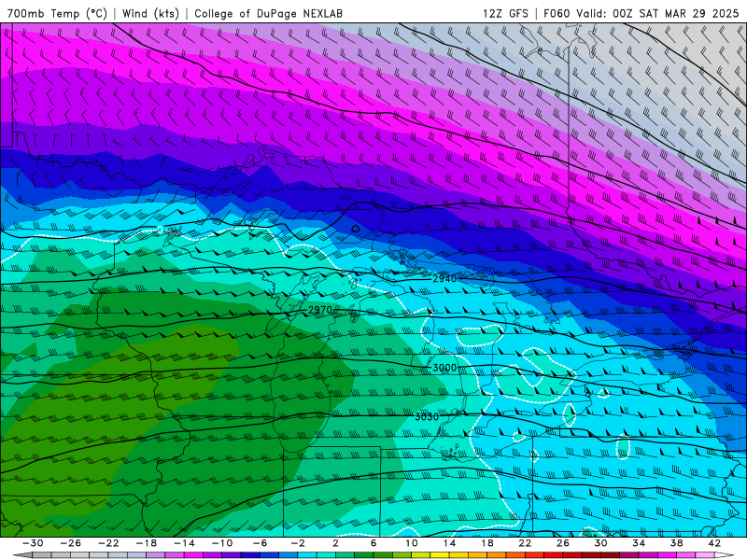Image resolution: width=747 pixels, height=560 pixels.
Task: Click the -2 colorbar label
Action: click(x=298, y=543)
